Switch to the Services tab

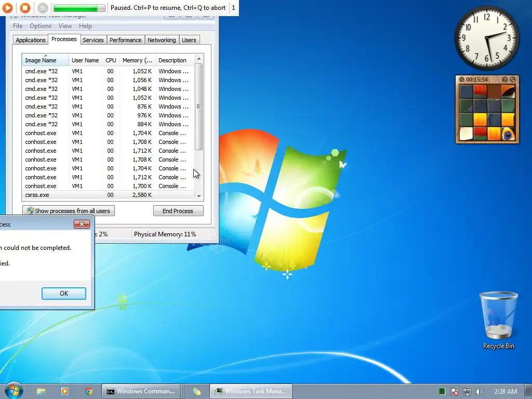93,40
